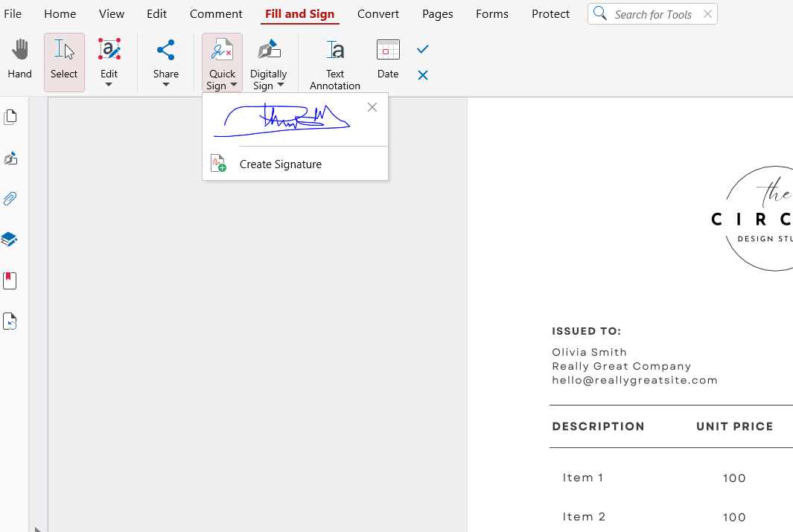Switch to the Comment tab
Image resolution: width=793 pixels, height=532 pixels.
[216, 14]
